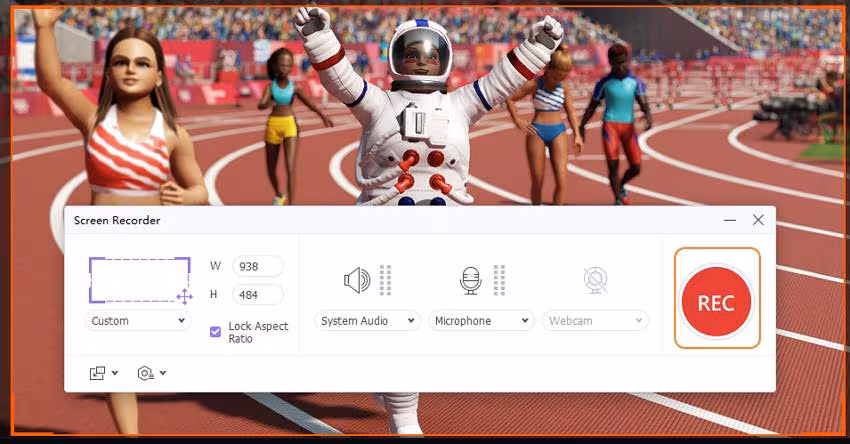Screen dimensions: 850x444
Task: Open the Microphone source dropdown
Action: pos(481,321)
